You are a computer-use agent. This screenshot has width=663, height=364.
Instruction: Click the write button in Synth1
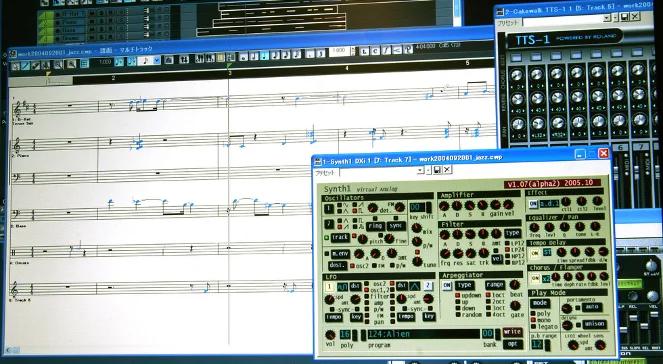[512, 332]
